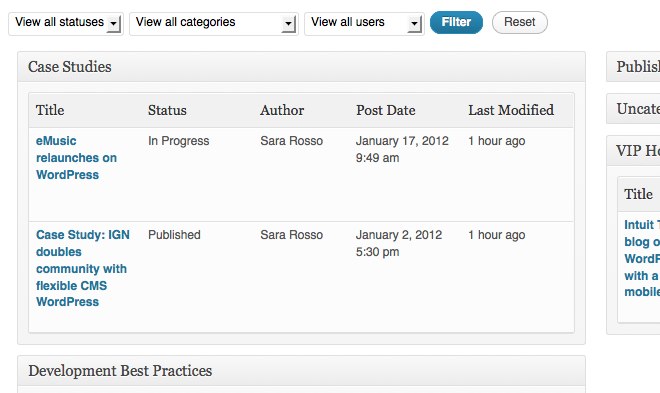This screenshot has height=393, width=660.
Task: Click the Author column header
Action: 282,110
